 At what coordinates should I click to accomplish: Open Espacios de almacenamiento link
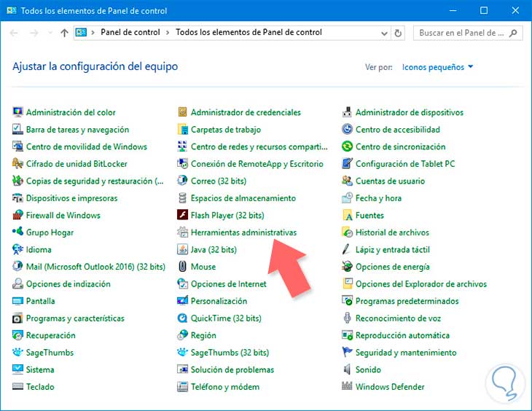(x=243, y=198)
